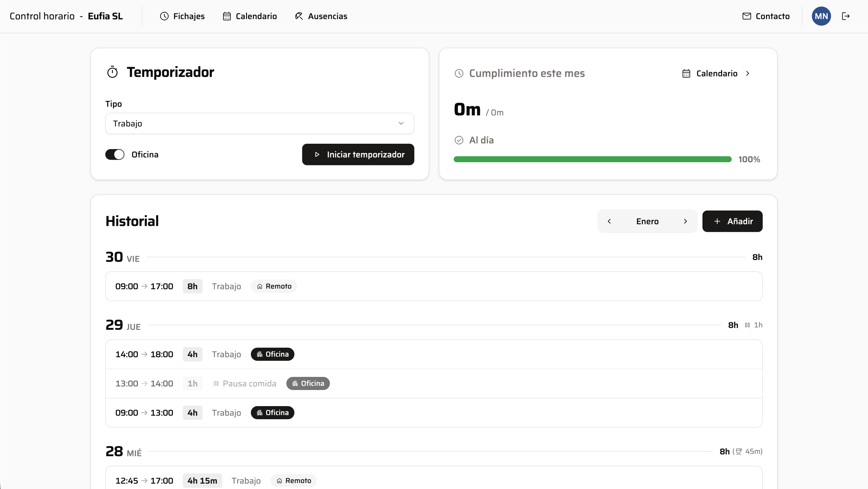Click the logout icon in header
This screenshot has width=868, height=489.
pyautogui.click(x=845, y=16)
